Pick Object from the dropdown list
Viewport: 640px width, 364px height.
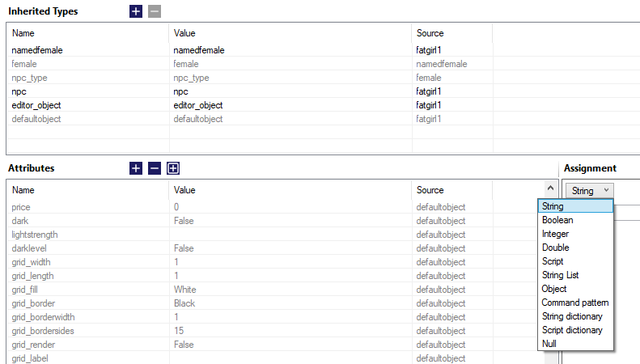click(x=554, y=289)
